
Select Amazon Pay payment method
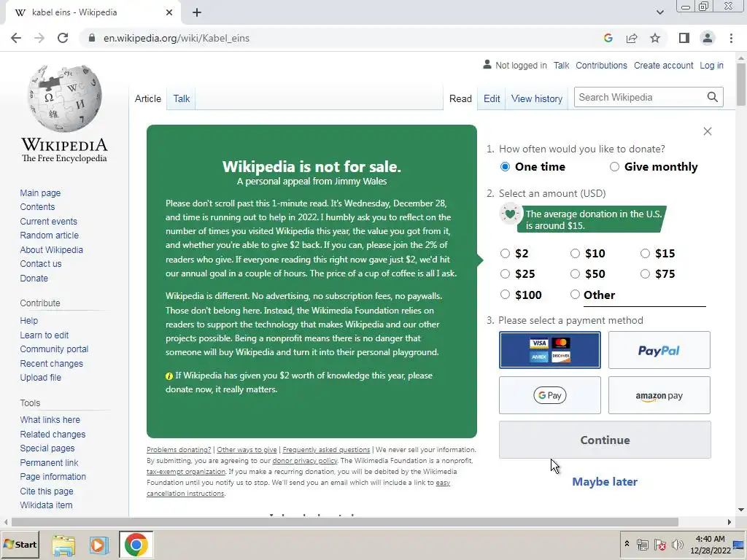(x=659, y=395)
